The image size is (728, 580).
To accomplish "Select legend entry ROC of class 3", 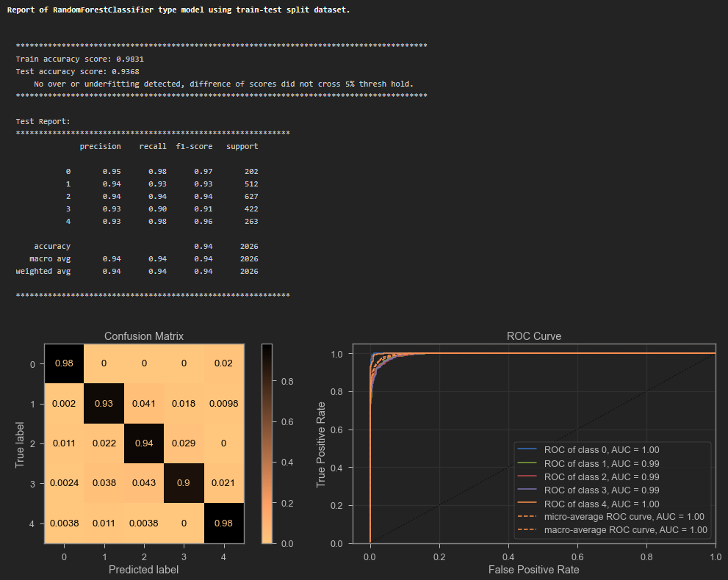I will (601, 490).
